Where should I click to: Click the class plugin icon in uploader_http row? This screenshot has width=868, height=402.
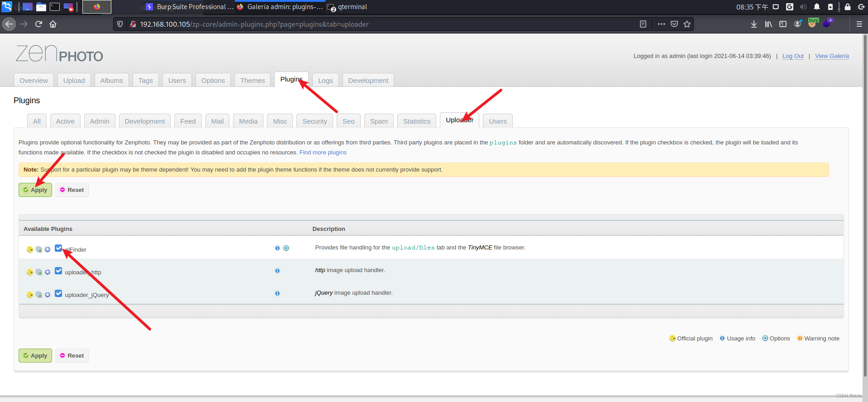coord(39,272)
